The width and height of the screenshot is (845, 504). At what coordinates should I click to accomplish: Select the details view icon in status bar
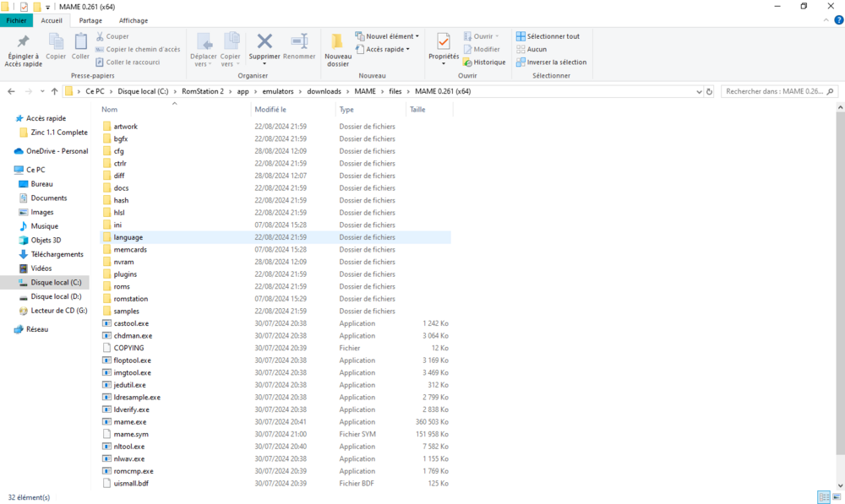pyautogui.click(x=824, y=497)
